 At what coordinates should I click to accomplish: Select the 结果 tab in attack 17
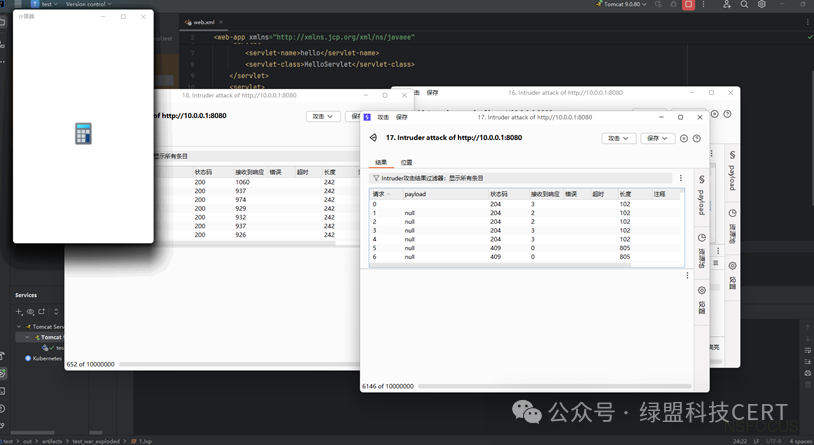[381, 163]
